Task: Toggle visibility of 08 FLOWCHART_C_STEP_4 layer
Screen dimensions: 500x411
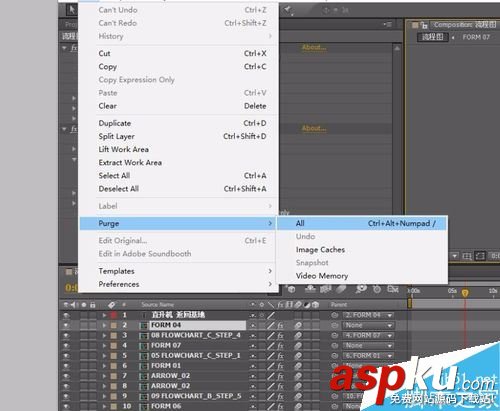Action: tap(66, 335)
